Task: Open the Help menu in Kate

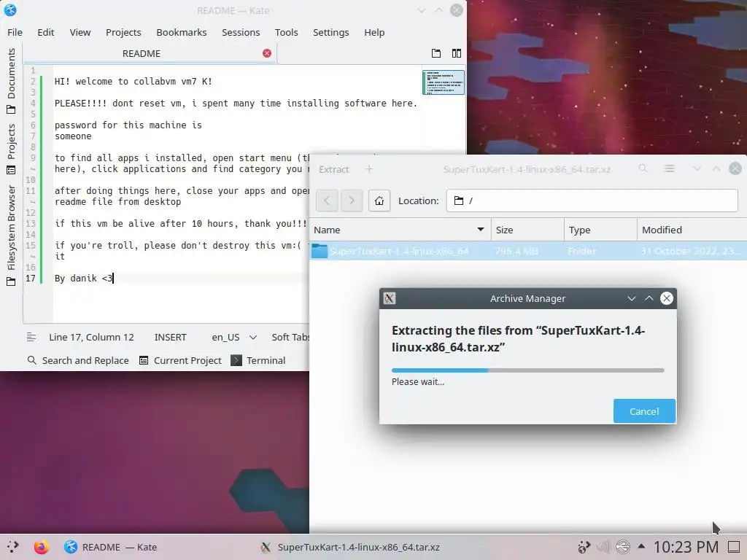Action: point(374,32)
